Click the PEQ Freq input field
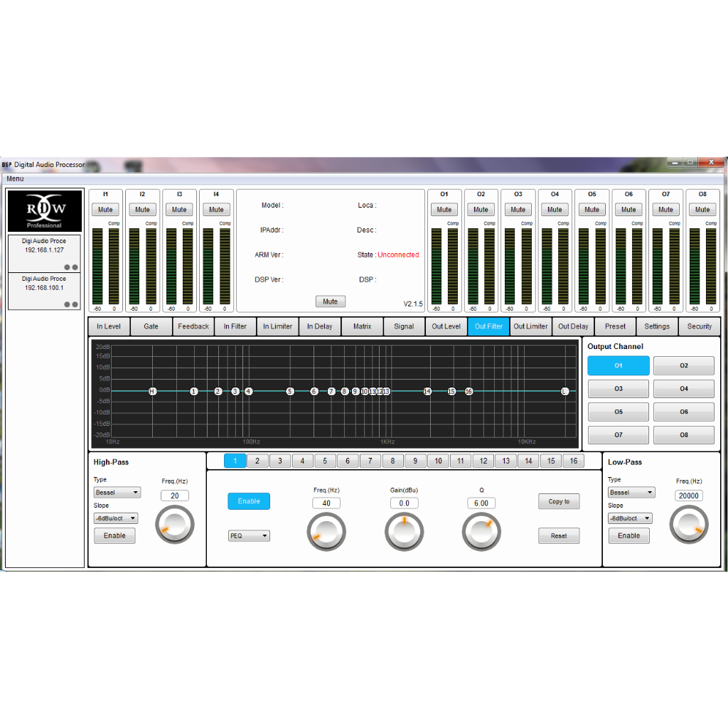This screenshot has height=728, width=728. pyautogui.click(x=326, y=503)
